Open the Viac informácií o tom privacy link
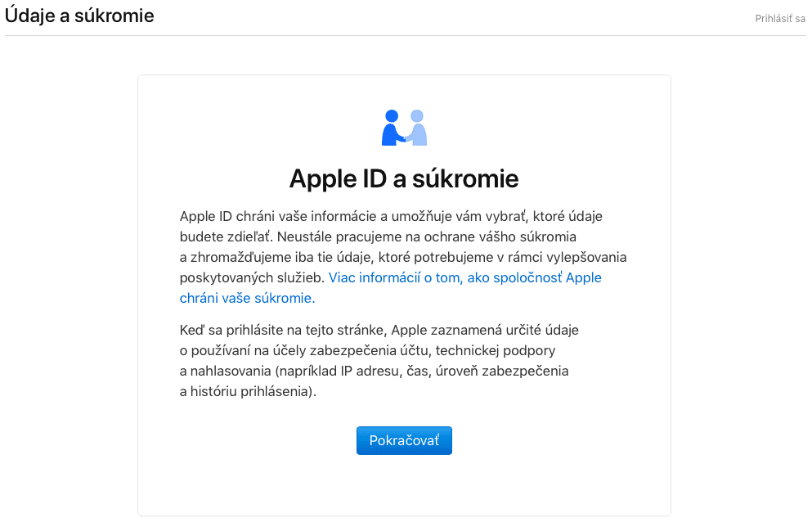Viewport: 812px width, 527px height. point(391,287)
